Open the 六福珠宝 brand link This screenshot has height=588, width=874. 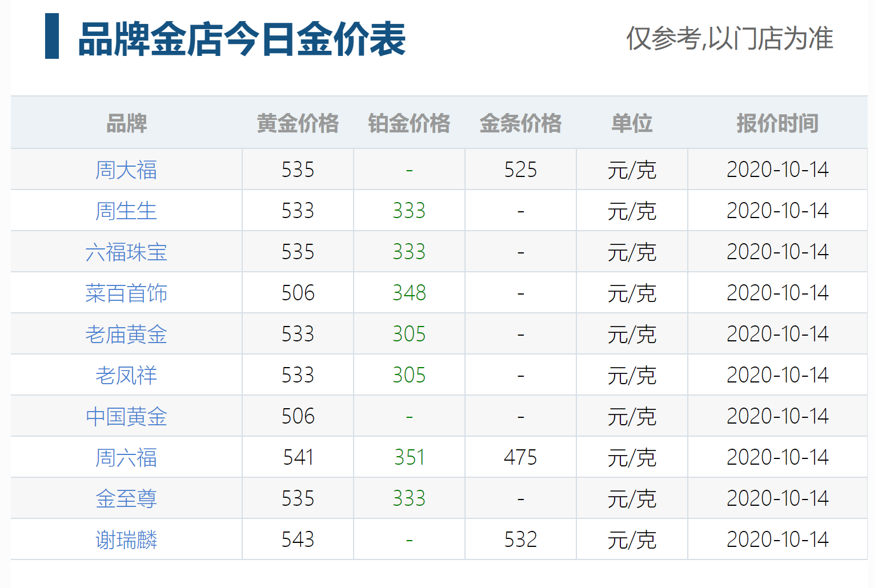126,252
